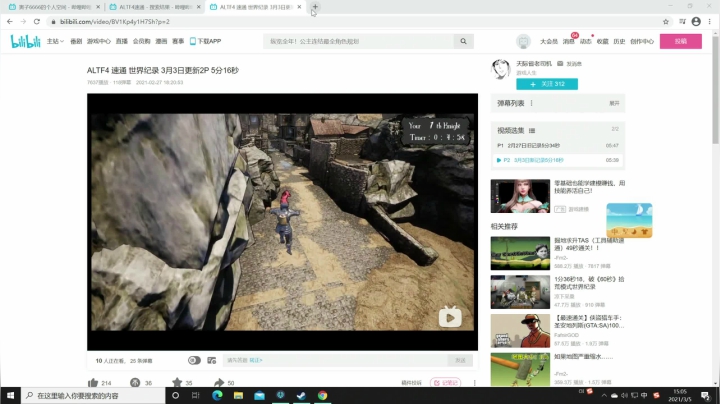Open 动态 feed in header
The image size is (720, 404).
click(585, 41)
